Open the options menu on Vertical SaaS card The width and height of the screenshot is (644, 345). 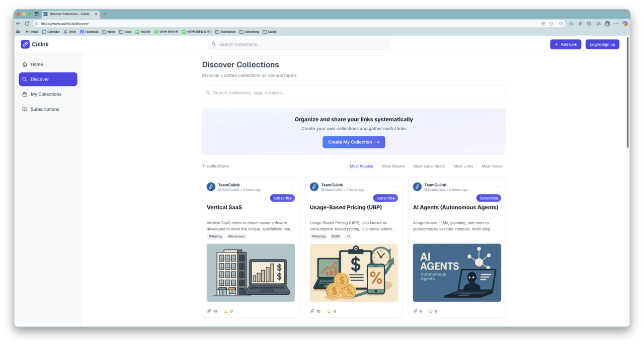(292, 186)
